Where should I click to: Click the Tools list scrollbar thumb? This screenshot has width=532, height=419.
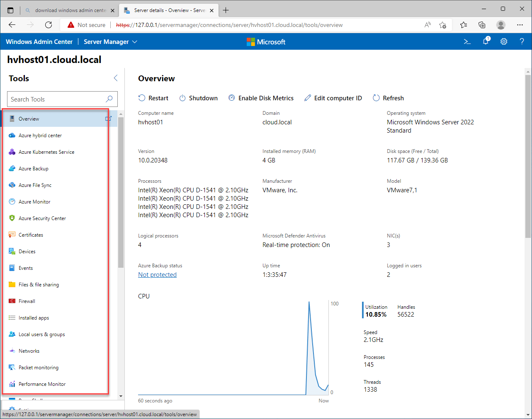pyautogui.click(x=121, y=193)
